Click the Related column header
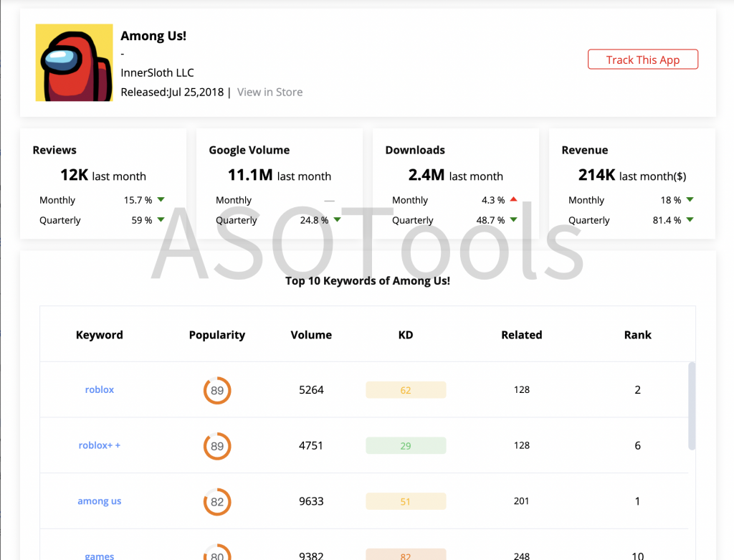 (522, 335)
